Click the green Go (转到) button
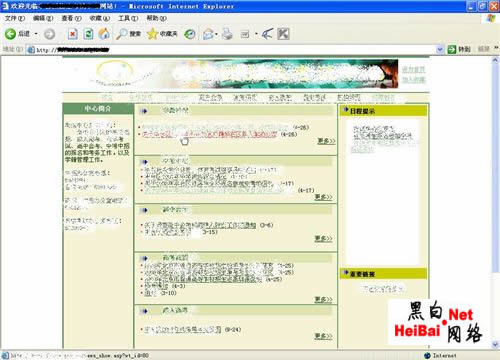Image resolution: width=500 pixels, height=360 pixels. pyautogui.click(x=459, y=50)
